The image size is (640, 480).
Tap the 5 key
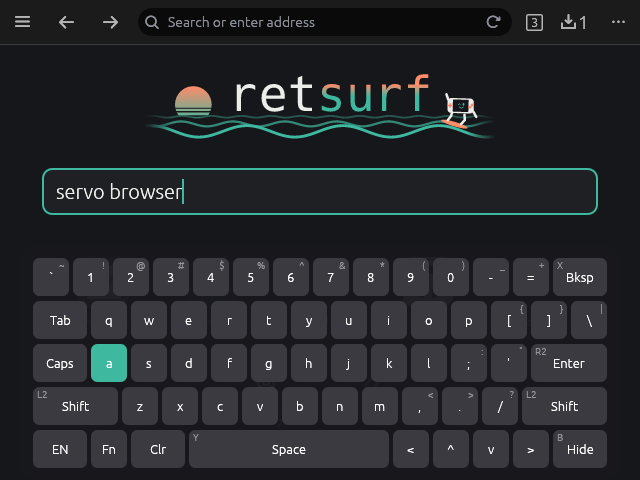pyautogui.click(x=251, y=277)
